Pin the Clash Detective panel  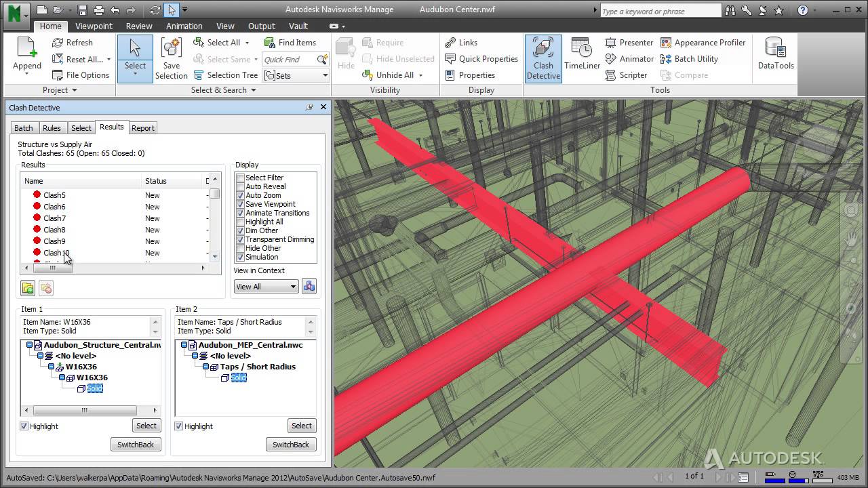[x=310, y=107]
